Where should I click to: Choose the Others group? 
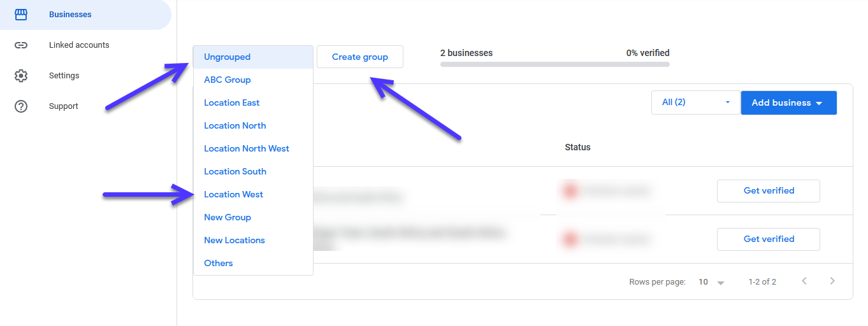(x=253, y=263)
